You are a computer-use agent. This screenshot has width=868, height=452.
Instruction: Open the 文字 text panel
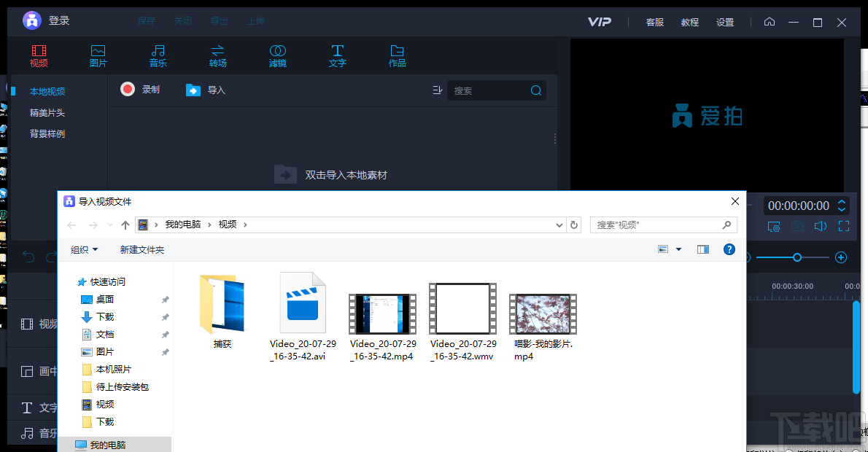337,55
